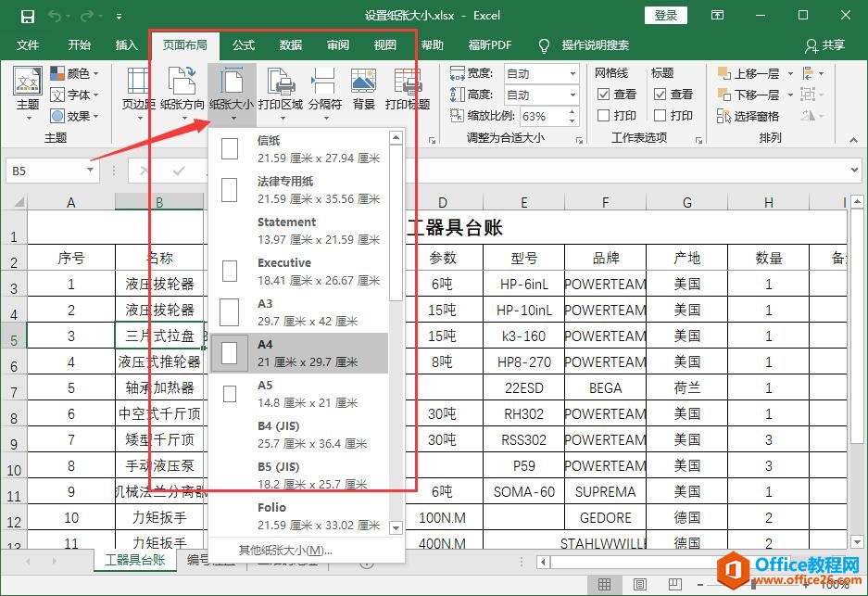Click the 打印标题 print titles button
Image resolution: width=868 pixels, height=596 pixels.
(x=408, y=90)
